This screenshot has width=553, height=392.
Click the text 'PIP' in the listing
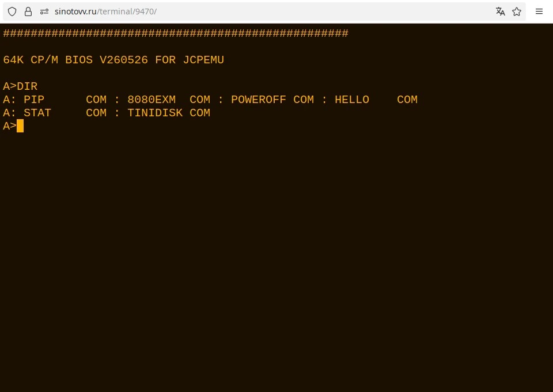34,100
